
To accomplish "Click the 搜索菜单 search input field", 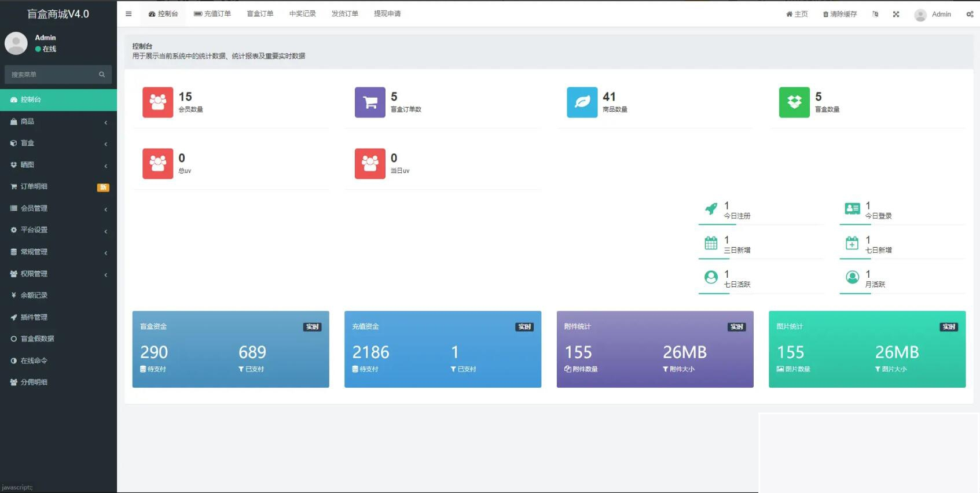I will click(52, 75).
